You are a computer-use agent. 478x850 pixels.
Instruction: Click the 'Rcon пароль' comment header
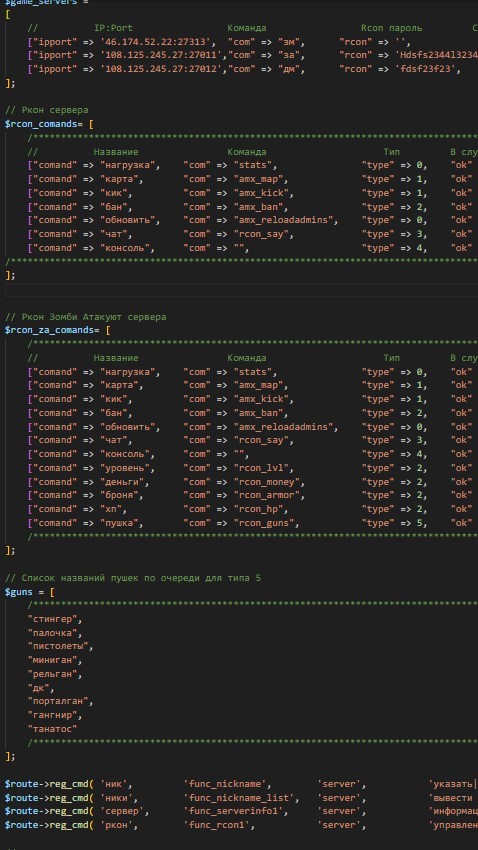click(391, 28)
